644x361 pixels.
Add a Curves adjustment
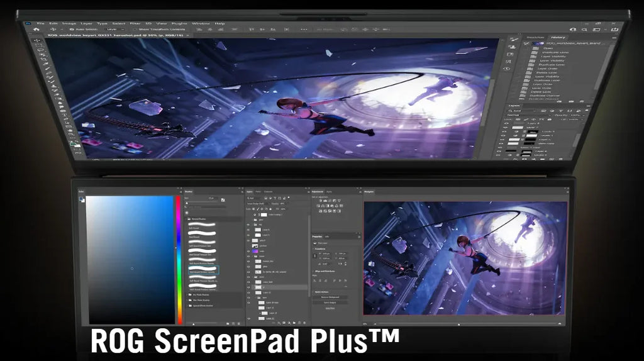point(330,201)
